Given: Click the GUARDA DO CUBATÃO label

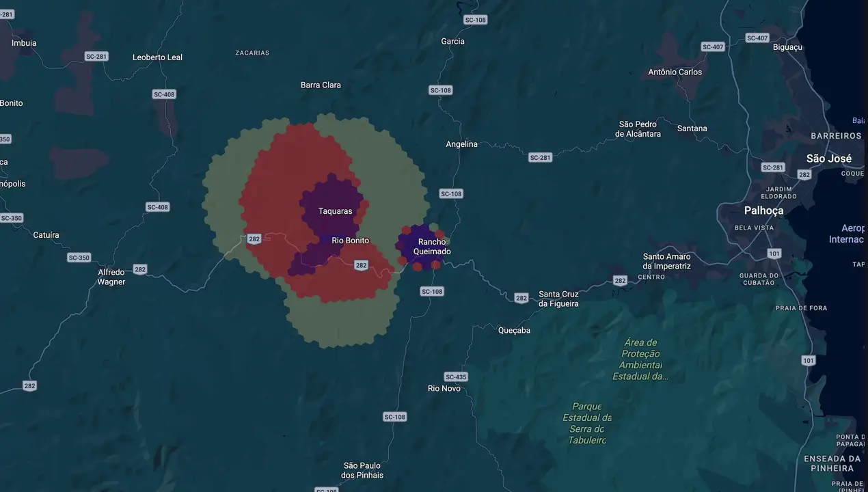Looking at the screenshot, I should tap(757, 279).
